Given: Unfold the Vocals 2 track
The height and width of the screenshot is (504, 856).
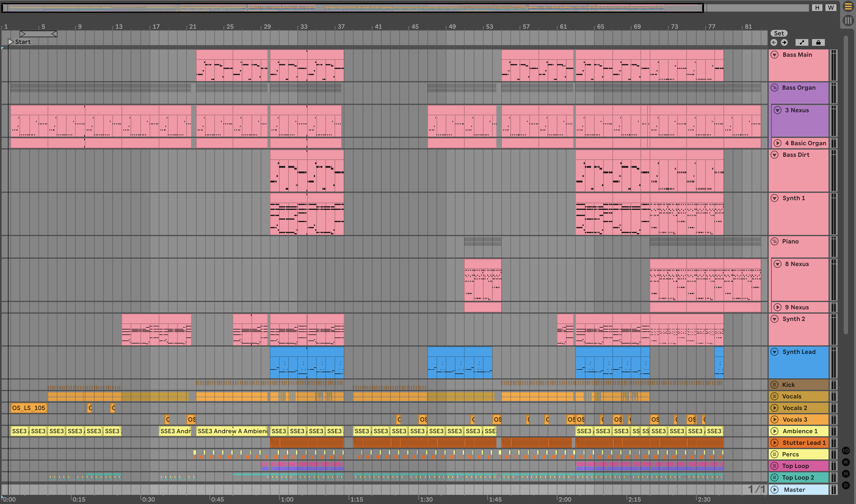Looking at the screenshot, I should click(x=774, y=408).
